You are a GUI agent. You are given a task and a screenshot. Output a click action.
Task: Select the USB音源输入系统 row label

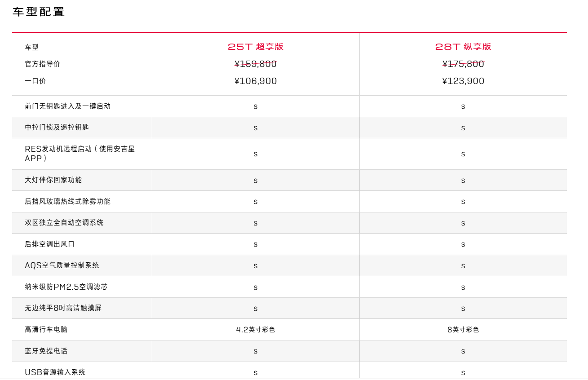point(55,372)
